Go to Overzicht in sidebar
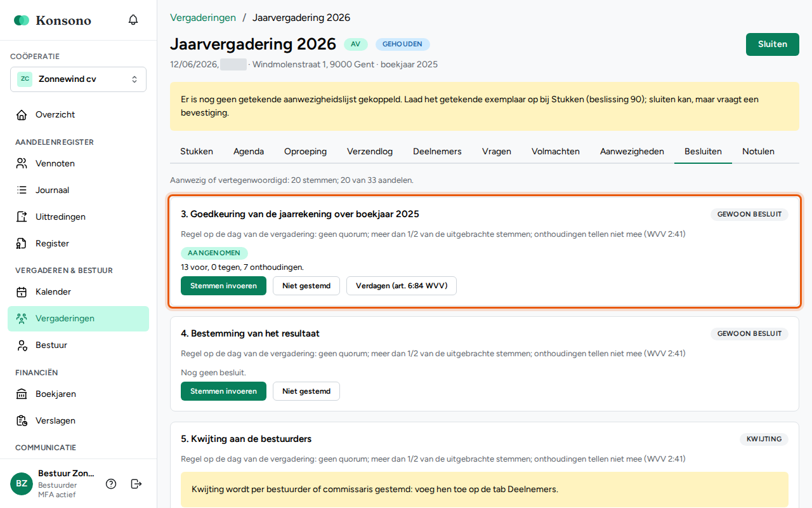Viewport: 812px width, 508px height. tap(78, 115)
